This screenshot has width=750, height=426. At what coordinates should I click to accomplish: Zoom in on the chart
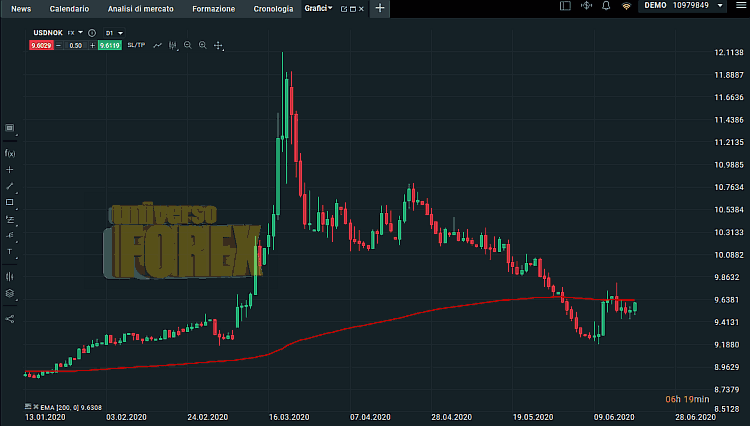coord(202,45)
